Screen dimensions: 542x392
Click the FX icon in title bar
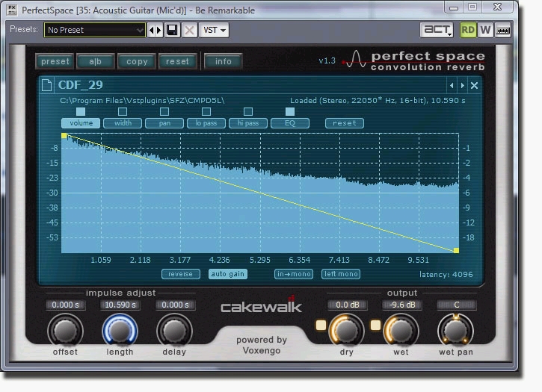coord(12,10)
